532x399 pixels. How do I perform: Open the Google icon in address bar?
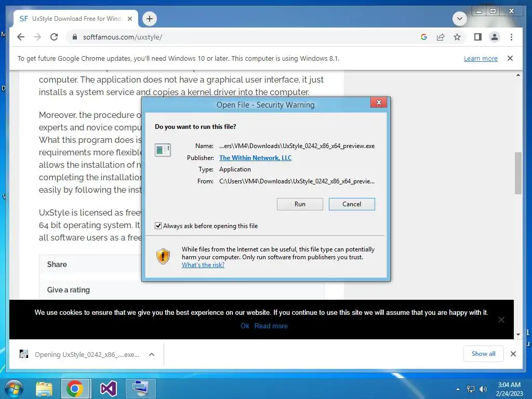click(424, 37)
